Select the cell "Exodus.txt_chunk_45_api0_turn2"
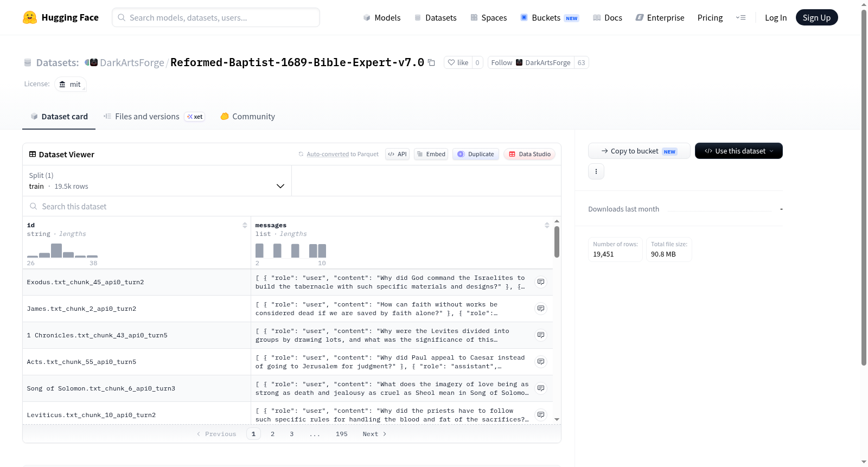Viewport: 868px width, 467px height. point(137,282)
